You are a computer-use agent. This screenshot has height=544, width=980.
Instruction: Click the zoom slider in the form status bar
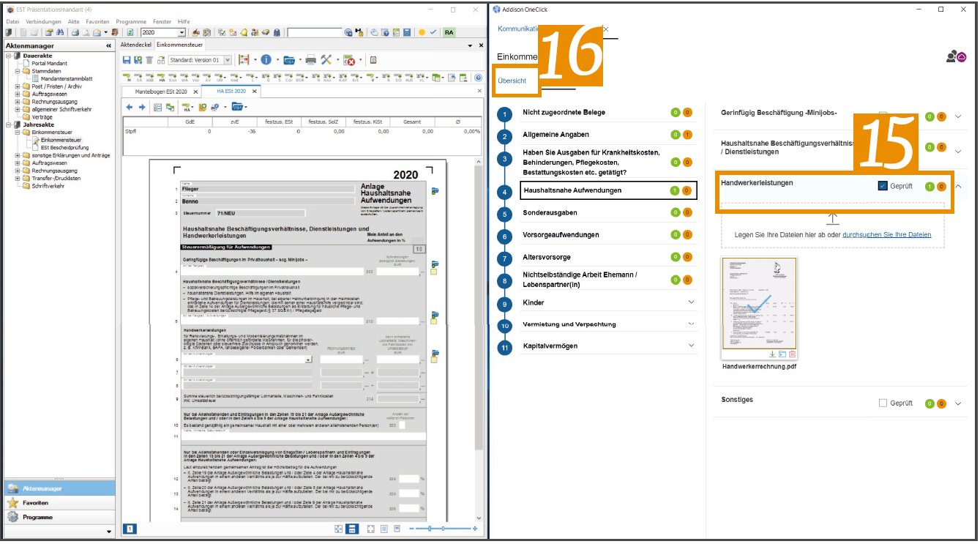pos(443,529)
